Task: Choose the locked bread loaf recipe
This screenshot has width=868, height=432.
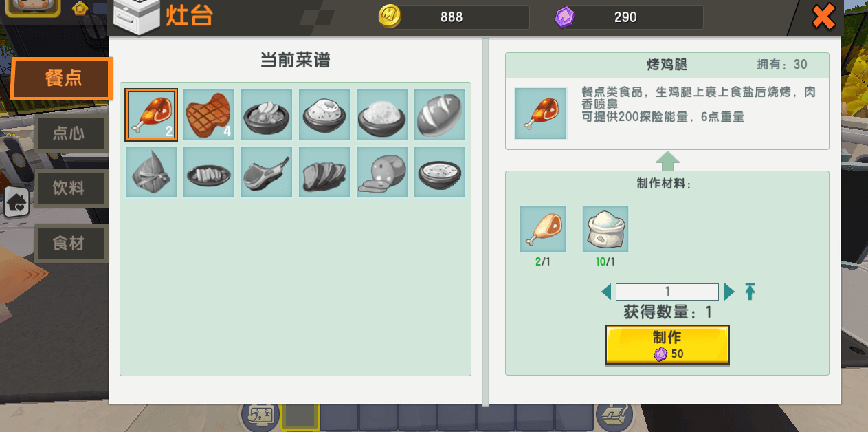Action: coord(440,115)
